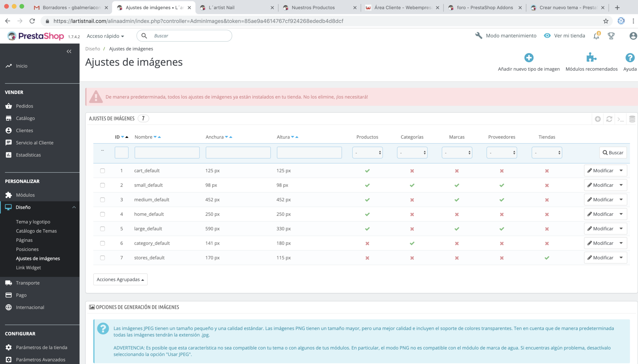
Task: Click the trophy icon in header
Action: click(611, 36)
